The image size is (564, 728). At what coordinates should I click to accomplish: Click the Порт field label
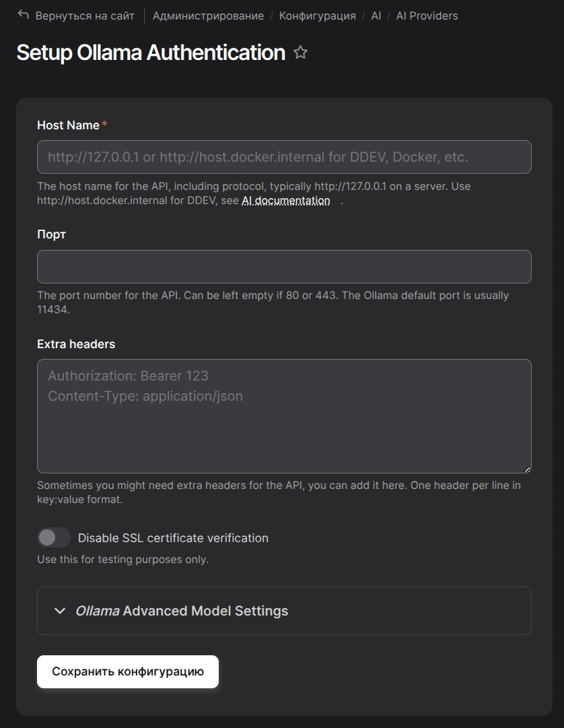(x=51, y=234)
